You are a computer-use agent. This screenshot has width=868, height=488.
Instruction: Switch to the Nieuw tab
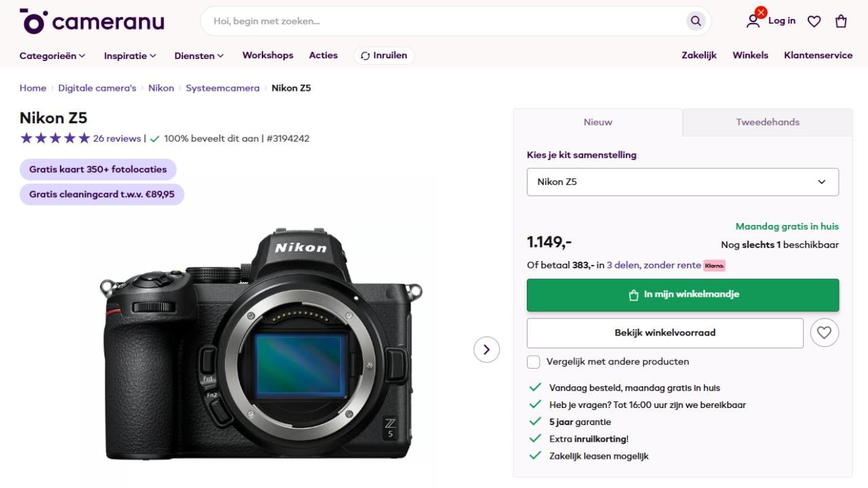coord(598,123)
